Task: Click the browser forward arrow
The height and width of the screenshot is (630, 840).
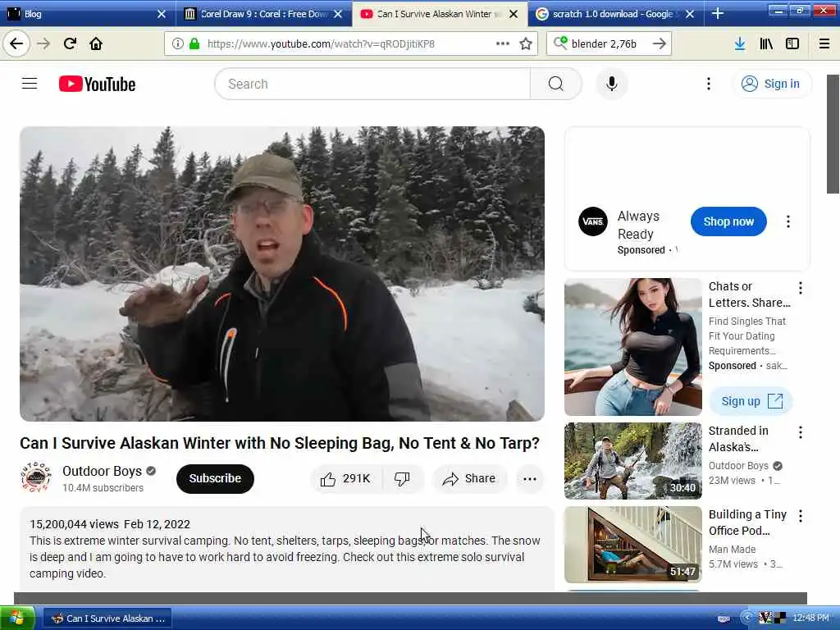Action: tap(43, 44)
